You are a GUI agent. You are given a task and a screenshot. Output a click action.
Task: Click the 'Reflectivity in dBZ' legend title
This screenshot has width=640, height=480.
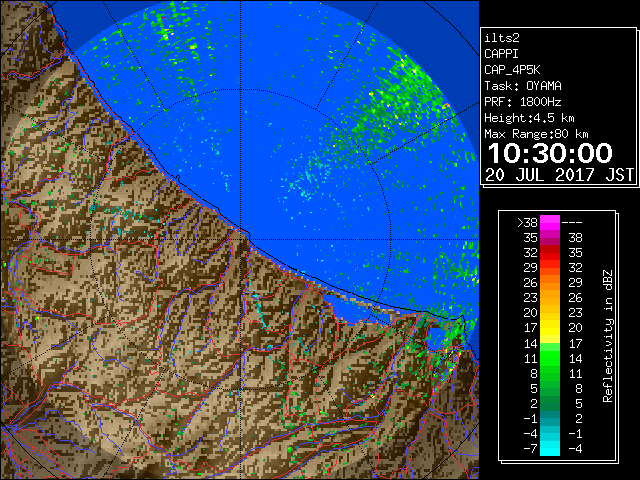608,336
